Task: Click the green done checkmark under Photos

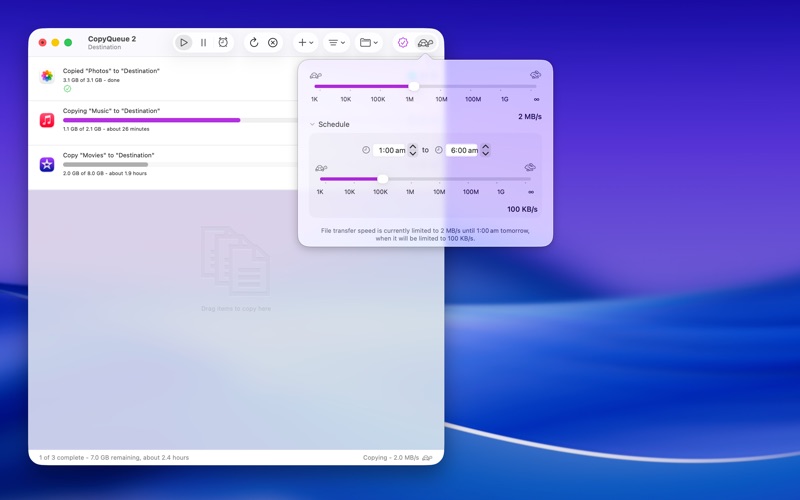Action: pos(67,89)
